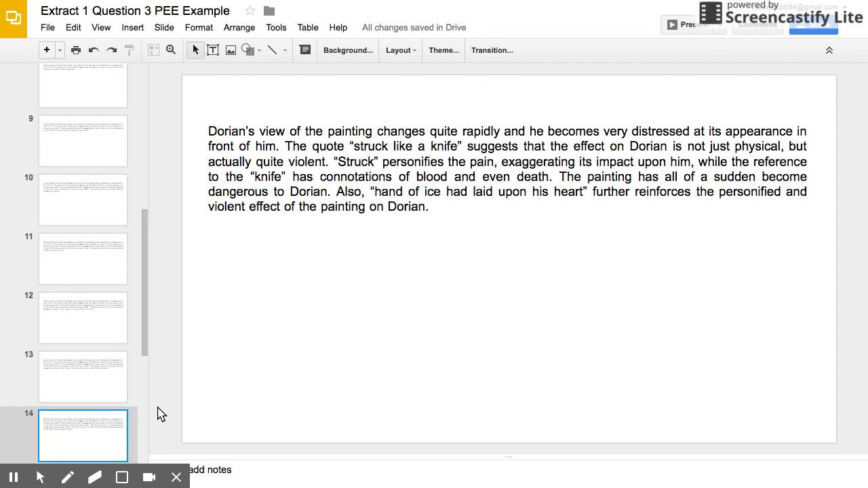Open the View menu

click(101, 28)
